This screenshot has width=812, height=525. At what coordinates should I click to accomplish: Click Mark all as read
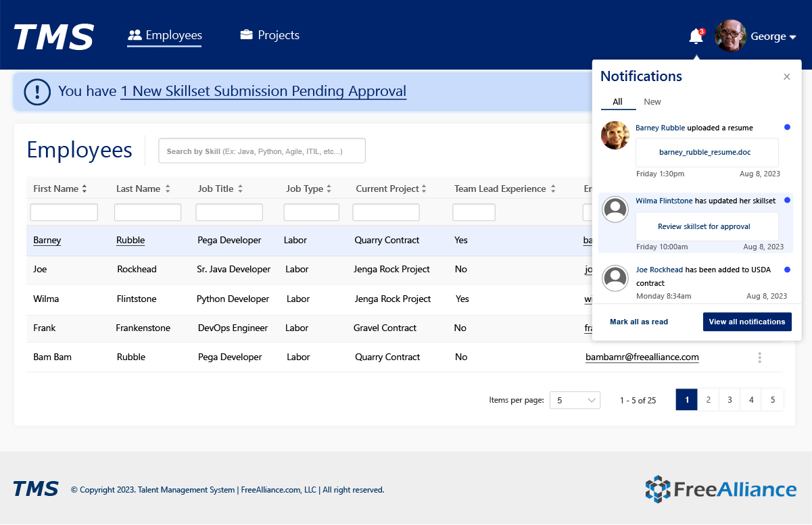tap(638, 322)
